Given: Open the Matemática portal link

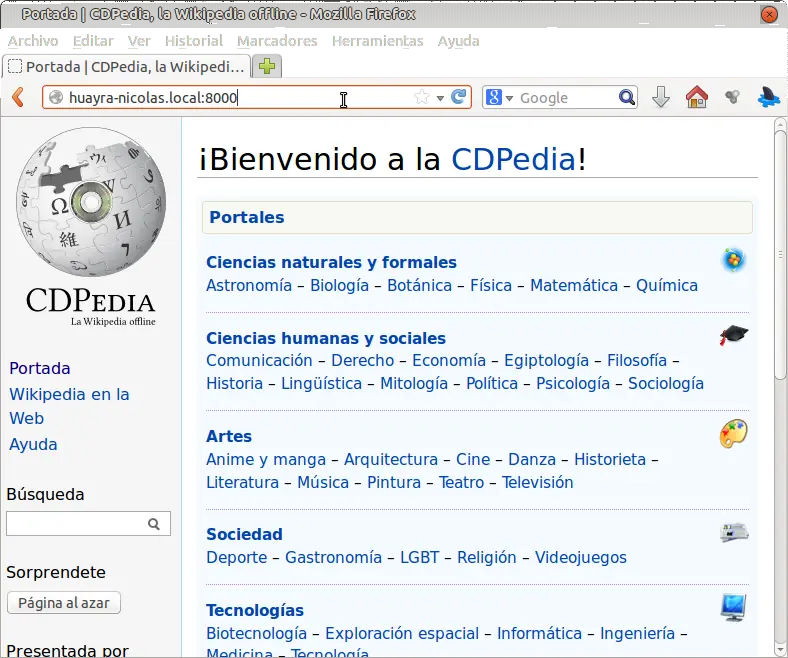Looking at the screenshot, I should coord(574,286).
